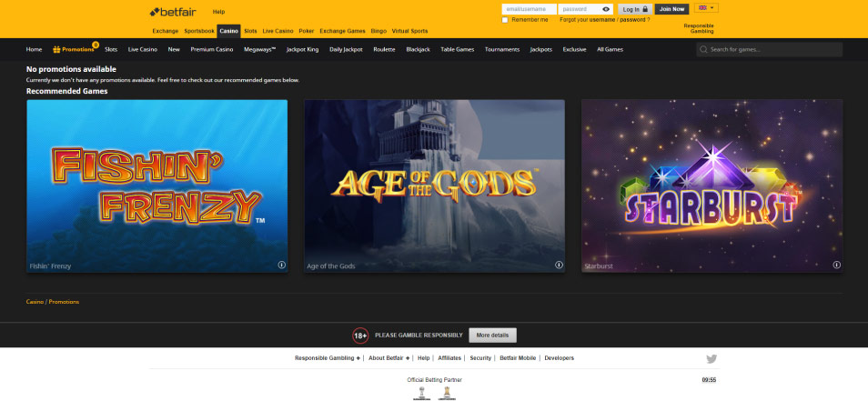This screenshot has height=401, width=868.
Task: Open the language flag dropdown
Action: pyautogui.click(x=706, y=8)
